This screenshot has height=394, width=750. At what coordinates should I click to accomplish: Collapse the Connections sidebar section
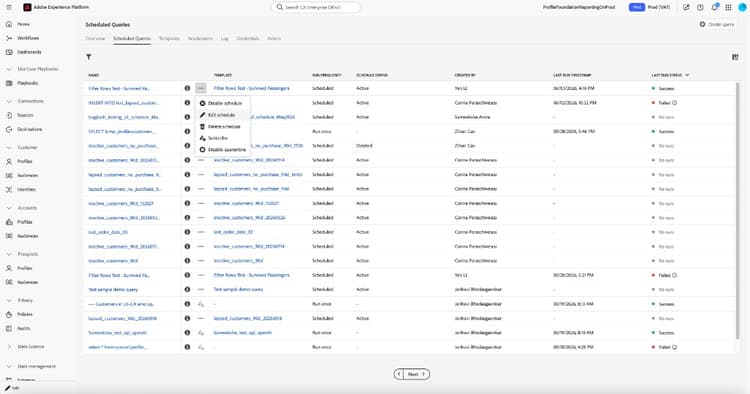pos(9,101)
